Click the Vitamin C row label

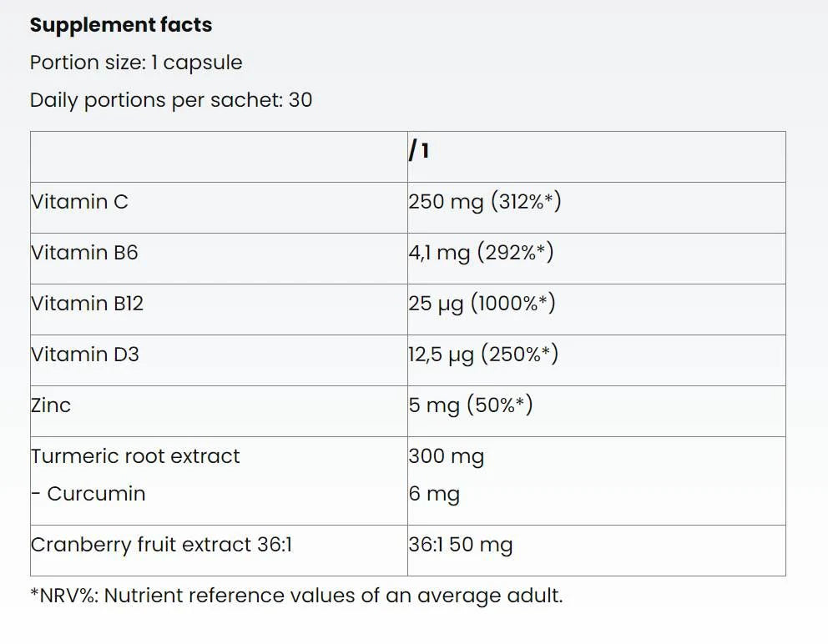[x=80, y=202]
